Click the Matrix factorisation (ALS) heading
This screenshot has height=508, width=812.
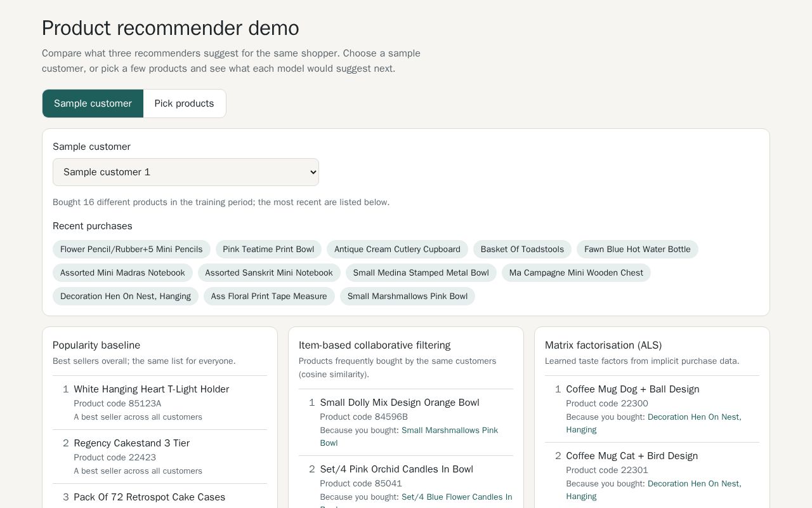pyautogui.click(x=603, y=345)
